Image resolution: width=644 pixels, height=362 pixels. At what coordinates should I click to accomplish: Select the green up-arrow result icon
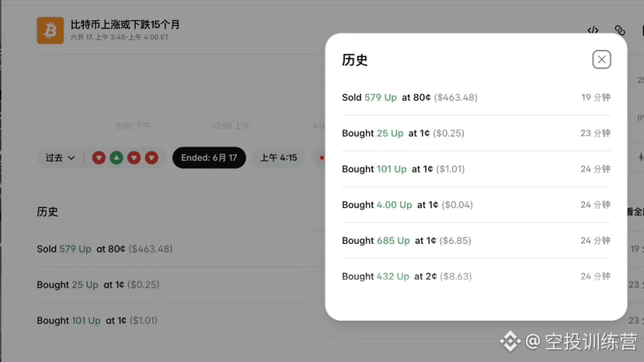coord(117,158)
